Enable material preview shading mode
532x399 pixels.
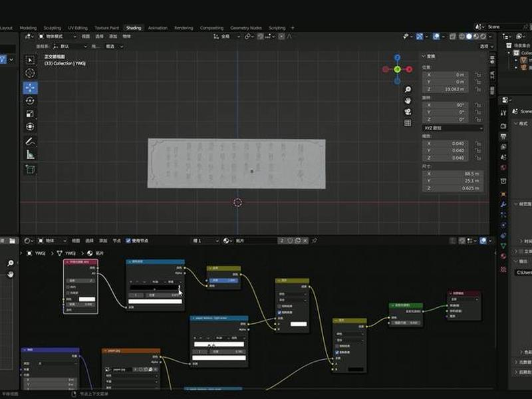click(x=476, y=37)
